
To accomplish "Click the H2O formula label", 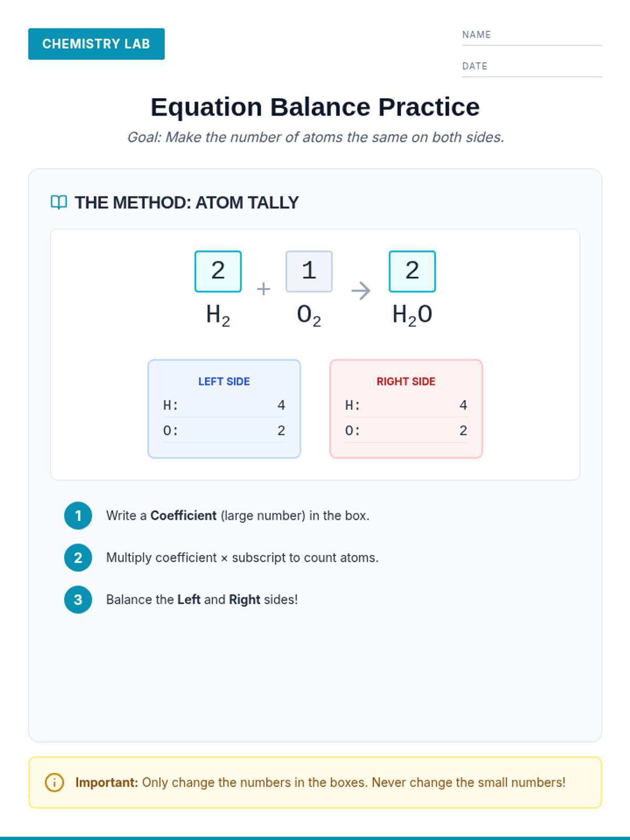I will [412, 314].
